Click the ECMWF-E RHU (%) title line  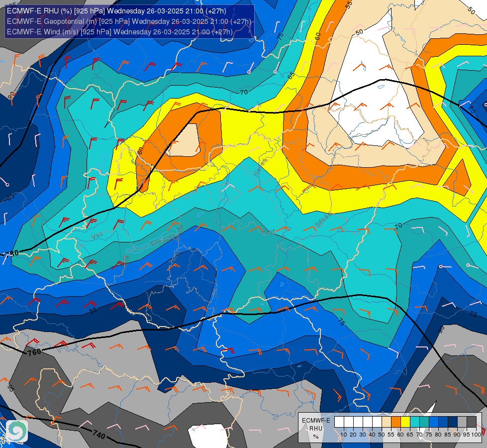click(116, 11)
